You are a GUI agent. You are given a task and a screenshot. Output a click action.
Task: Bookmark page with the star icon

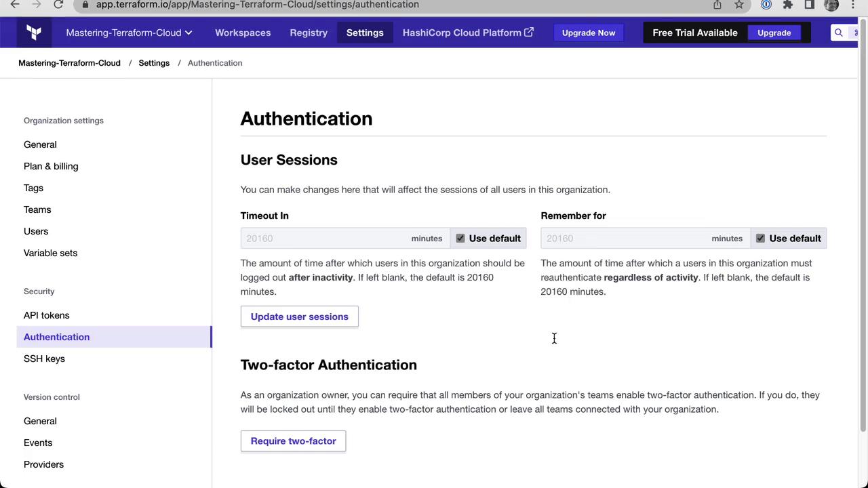[x=739, y=5]
